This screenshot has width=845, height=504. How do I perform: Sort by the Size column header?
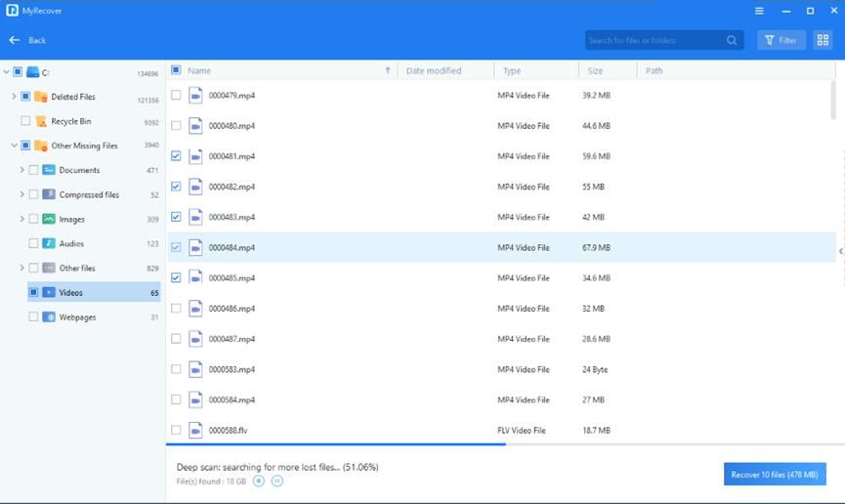pos(596,70)
